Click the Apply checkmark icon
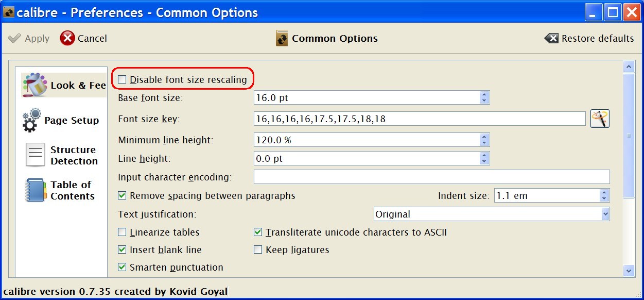Viewport: 644px width, 300px height. point(14,38)
